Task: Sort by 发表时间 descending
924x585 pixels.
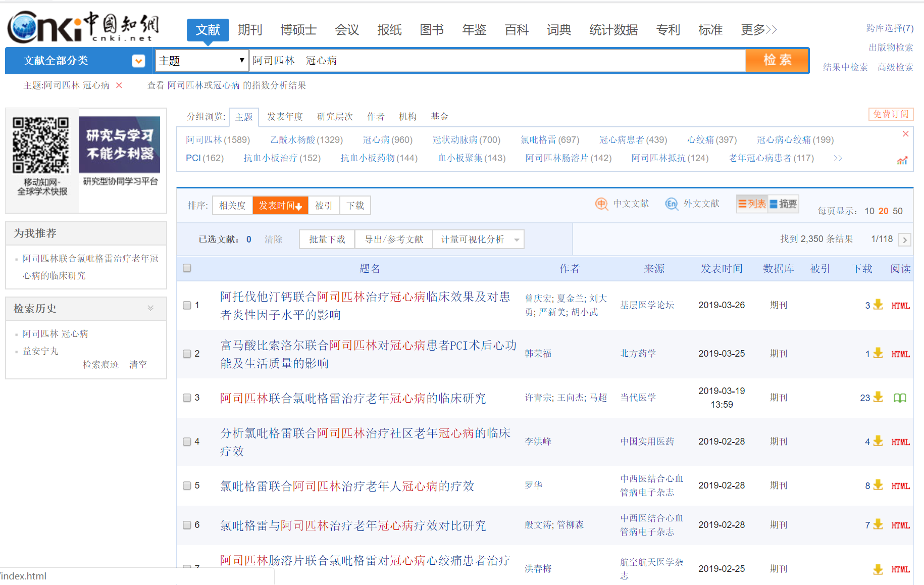Action: tap(280, 206)
